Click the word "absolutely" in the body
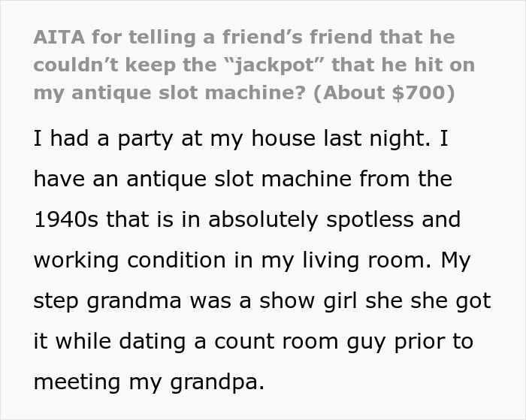 click(x=263, y=220)
